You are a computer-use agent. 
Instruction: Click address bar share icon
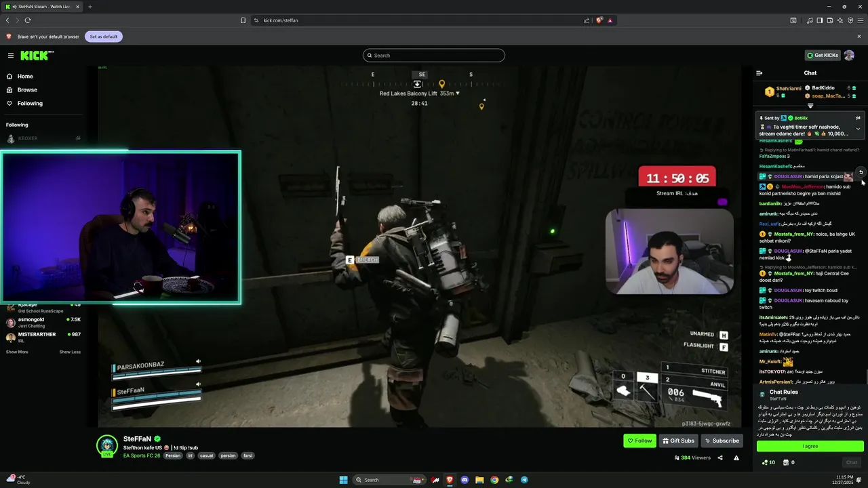click(x=587, y=20)
